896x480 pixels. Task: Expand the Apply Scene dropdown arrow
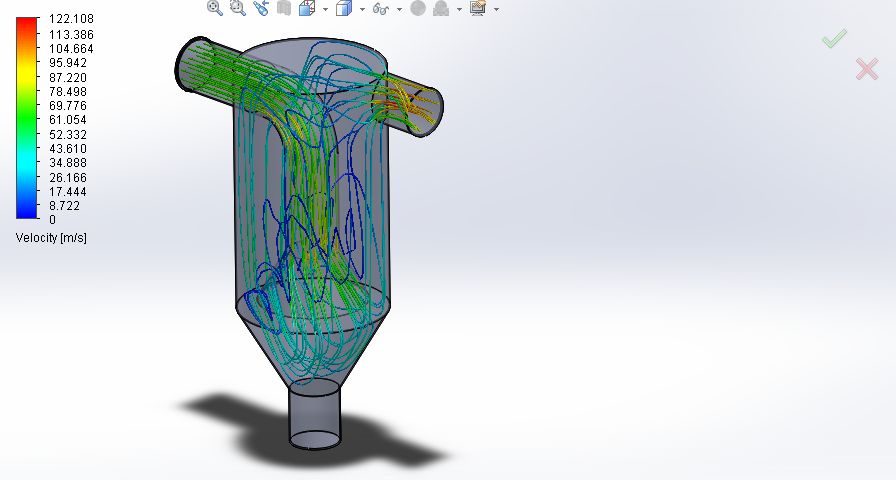(x=459, y=9)
